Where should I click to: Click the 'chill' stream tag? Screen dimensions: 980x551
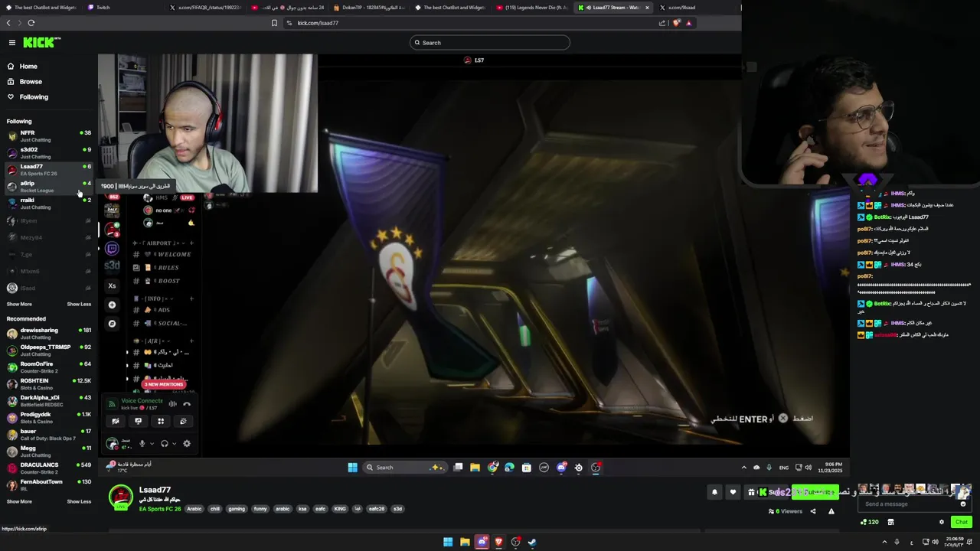pyautogui.click(x=214, y=509)
